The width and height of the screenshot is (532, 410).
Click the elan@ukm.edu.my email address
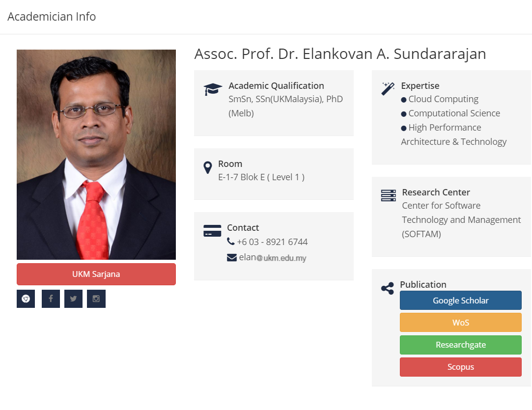[x=273, y=257]
